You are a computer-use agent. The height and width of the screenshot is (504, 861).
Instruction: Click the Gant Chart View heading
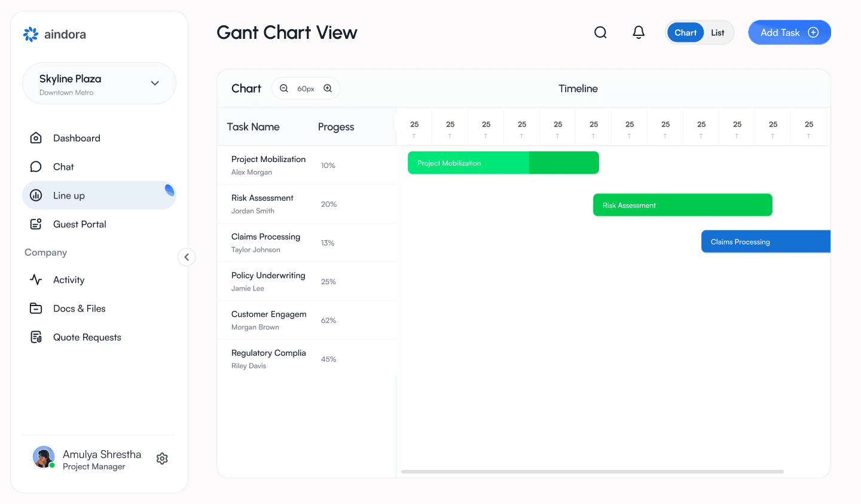287,32
